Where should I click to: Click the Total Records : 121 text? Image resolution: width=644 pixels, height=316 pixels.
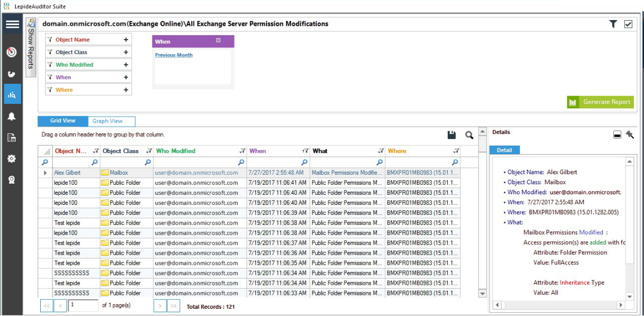[x=211, y=307]
